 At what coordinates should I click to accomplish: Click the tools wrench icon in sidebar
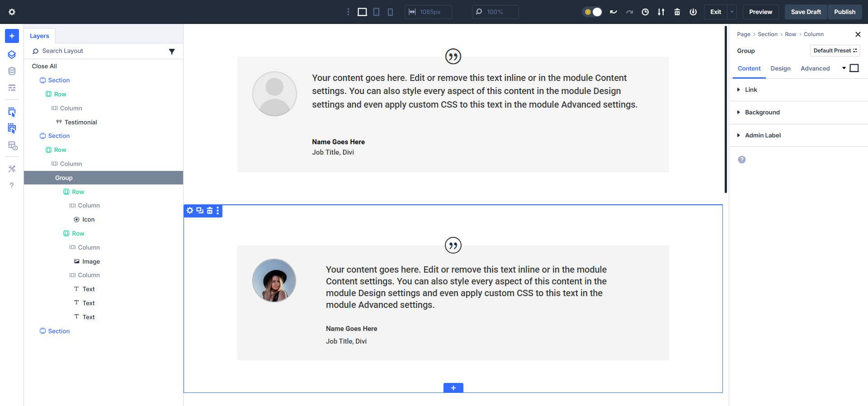[x=12, y=169]
